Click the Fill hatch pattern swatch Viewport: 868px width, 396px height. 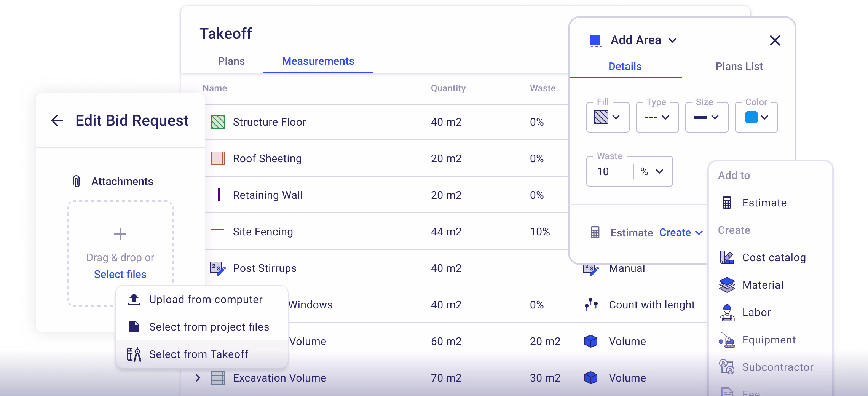coord(601,117)
